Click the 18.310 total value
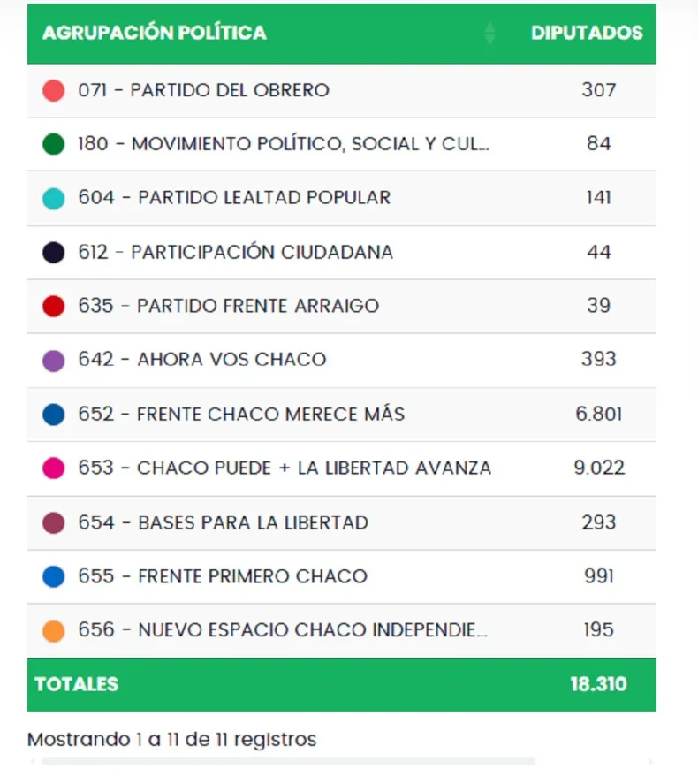Screen dimensions: 698x784 click(x=598, y=684)
